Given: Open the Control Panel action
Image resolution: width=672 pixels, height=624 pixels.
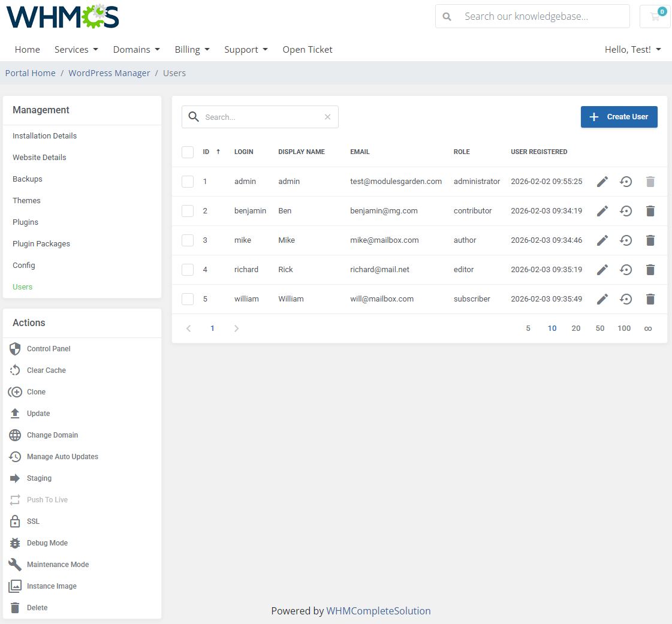Looking at the screenshot, I should 48,348.
